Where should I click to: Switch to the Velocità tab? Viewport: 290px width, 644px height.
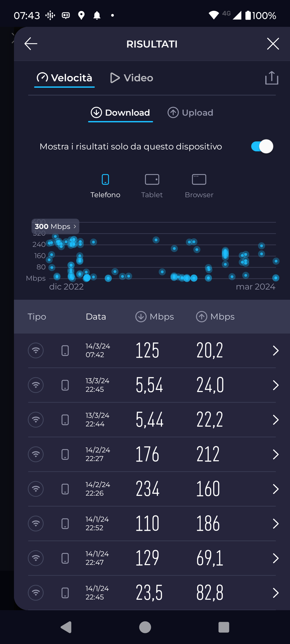(x=64, y=78)
